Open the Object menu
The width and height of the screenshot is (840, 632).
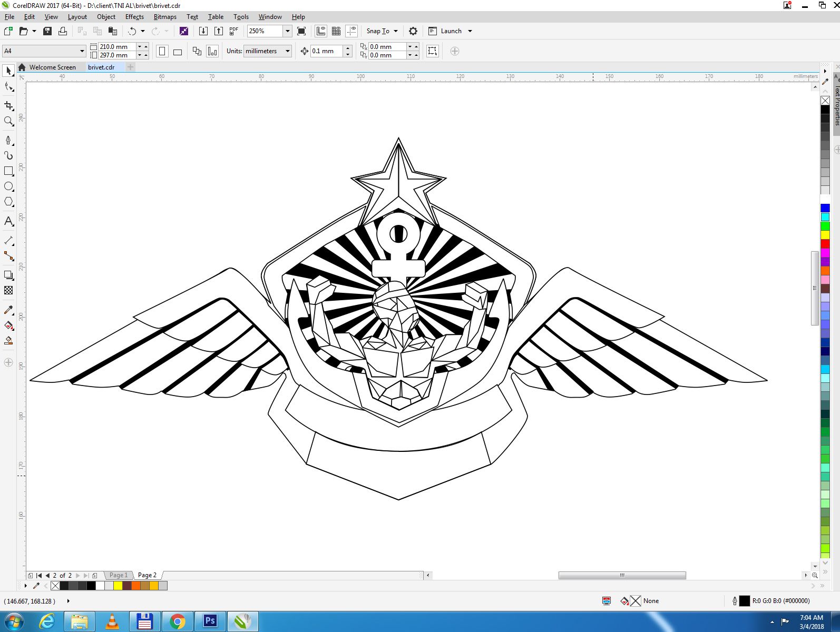tap(106, 17)
